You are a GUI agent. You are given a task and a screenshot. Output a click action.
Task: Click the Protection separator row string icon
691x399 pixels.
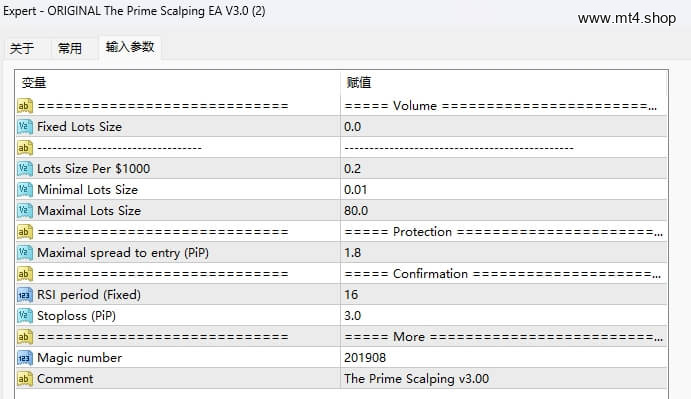coord(25,232)
